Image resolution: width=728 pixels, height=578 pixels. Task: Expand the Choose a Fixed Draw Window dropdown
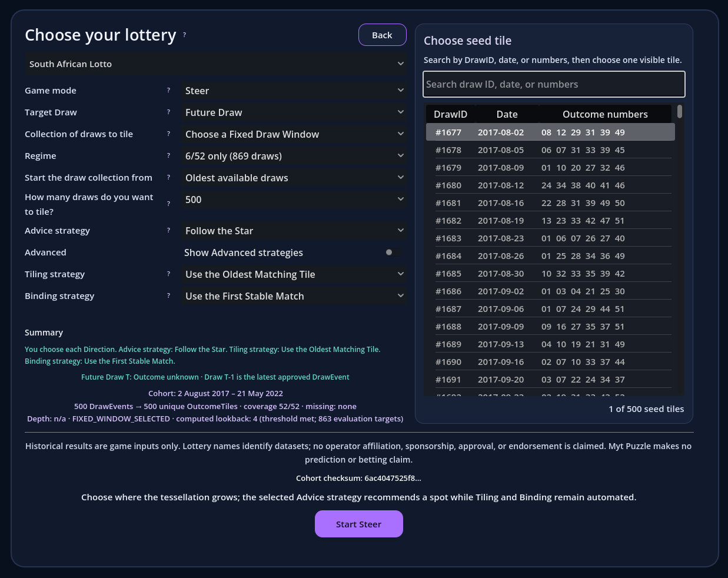pos(294,134)
